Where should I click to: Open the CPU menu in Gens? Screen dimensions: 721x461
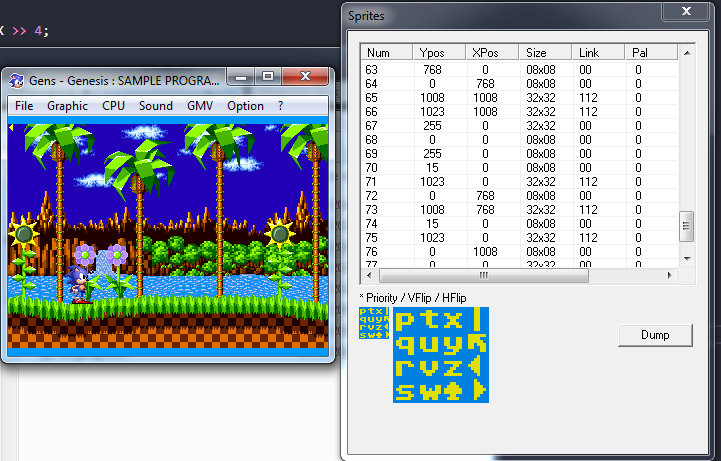click(x=113, y=106)
